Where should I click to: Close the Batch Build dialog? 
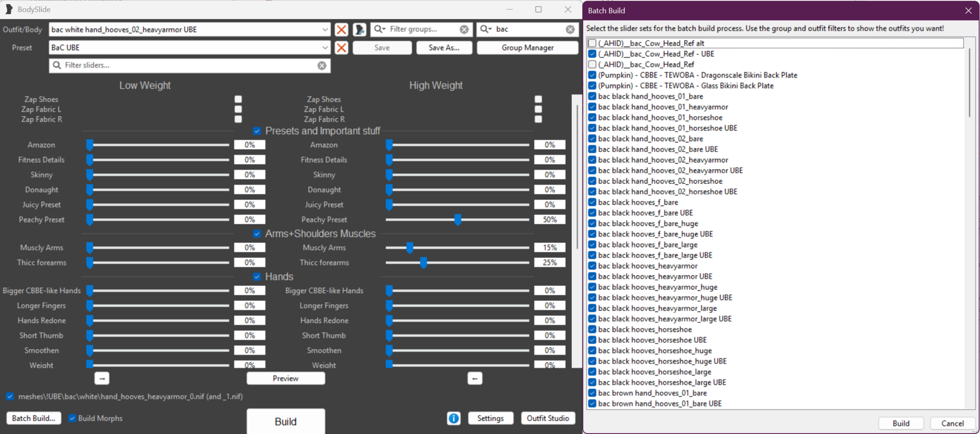click(x=968, y=10)
